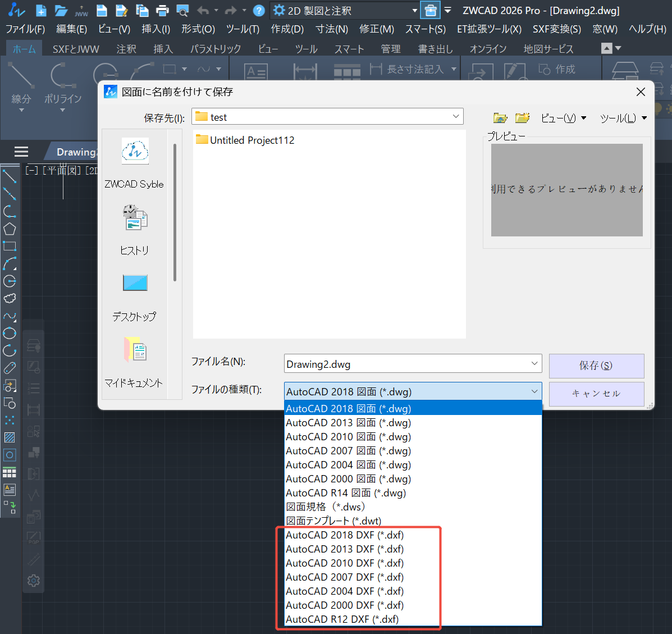Expand the 保存先 test folder dropdown

click(x=455, y=117)
